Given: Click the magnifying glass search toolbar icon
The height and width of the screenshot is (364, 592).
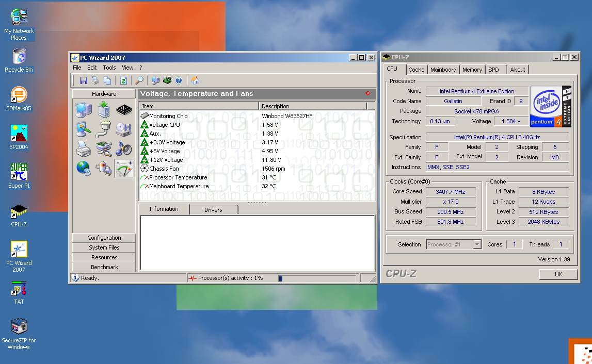Looking at the screenshot, I should 139,80.
